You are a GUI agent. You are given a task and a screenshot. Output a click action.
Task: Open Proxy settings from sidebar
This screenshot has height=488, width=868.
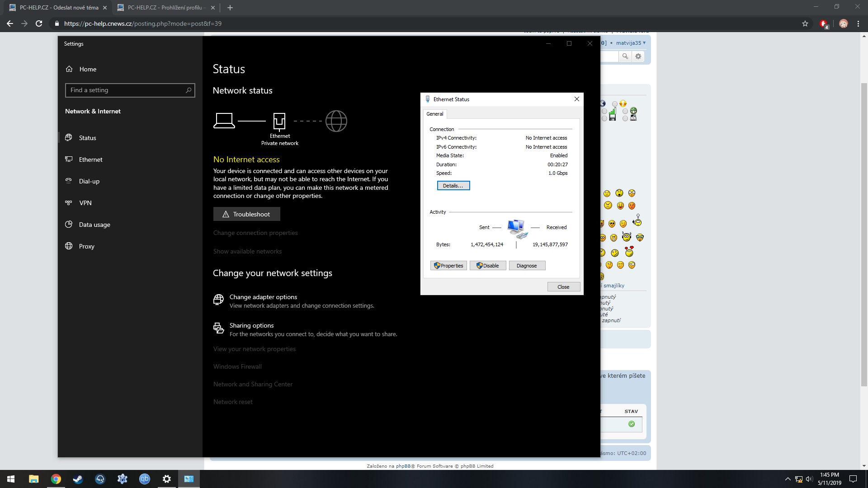(86, 246)
